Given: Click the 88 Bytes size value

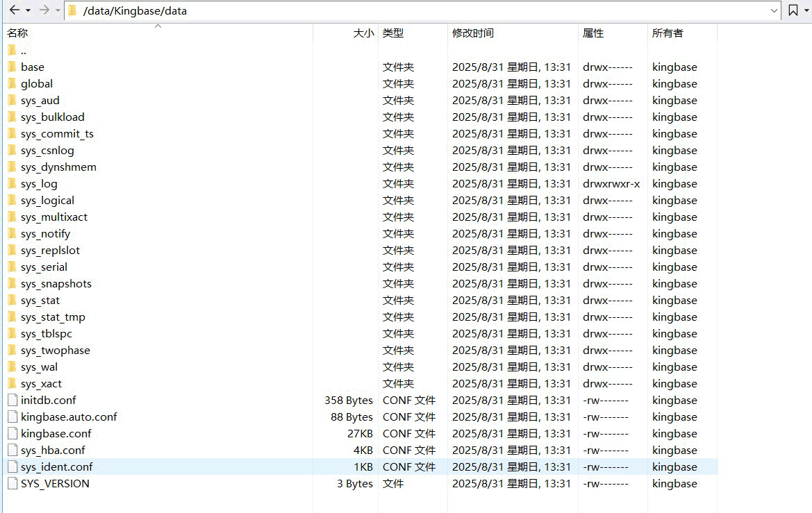Looking at the screenshot, I should click(x=351, y=417).
